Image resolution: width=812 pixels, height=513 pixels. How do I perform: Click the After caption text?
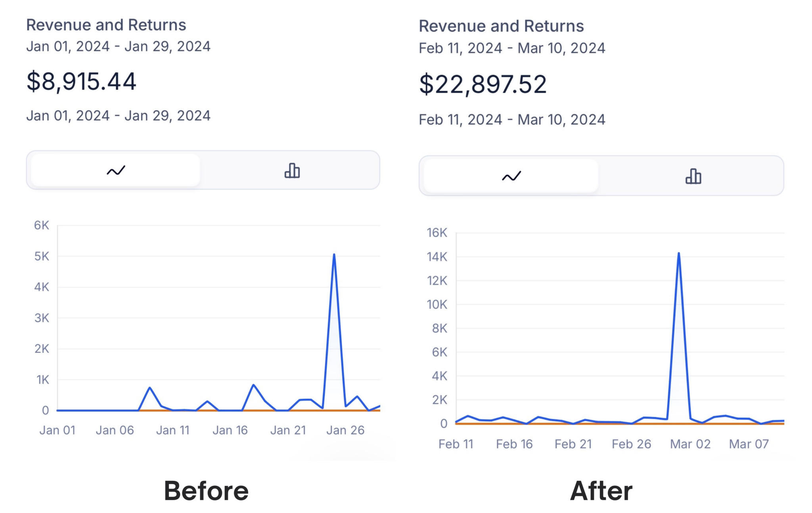[x=601, y=491]
